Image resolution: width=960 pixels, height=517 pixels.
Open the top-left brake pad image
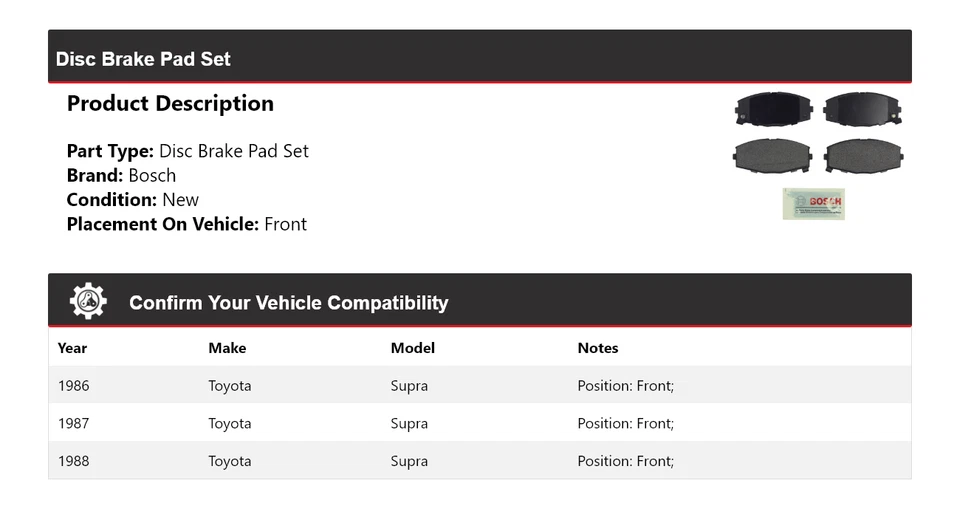pos(772,109)
